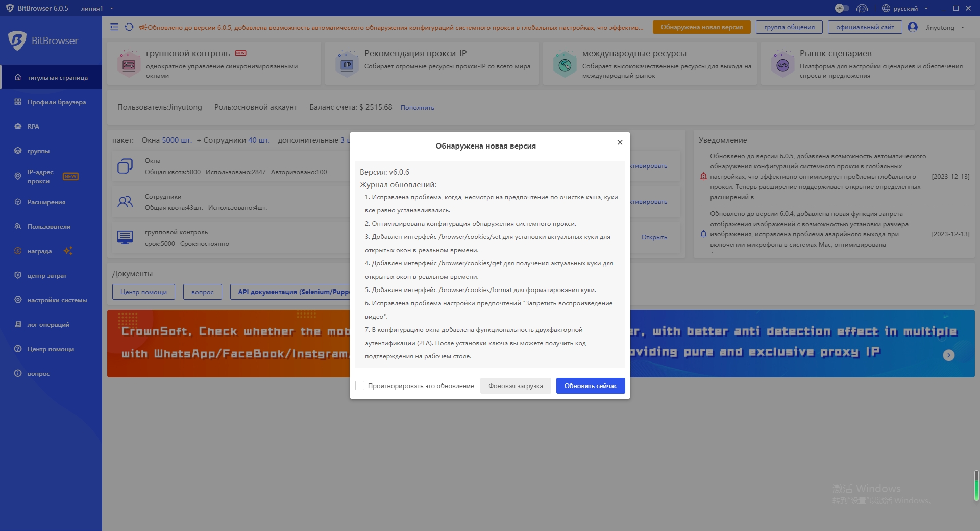Screen dimensions: 980x531
Task: Click API документация button
Action: [x=290, y=292]
